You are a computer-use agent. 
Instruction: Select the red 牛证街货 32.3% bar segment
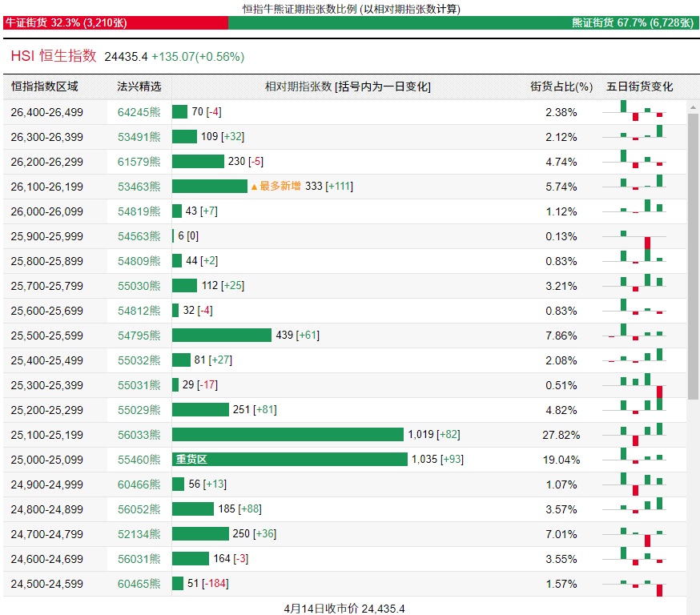pyautogui.click(x=115, y=23)
